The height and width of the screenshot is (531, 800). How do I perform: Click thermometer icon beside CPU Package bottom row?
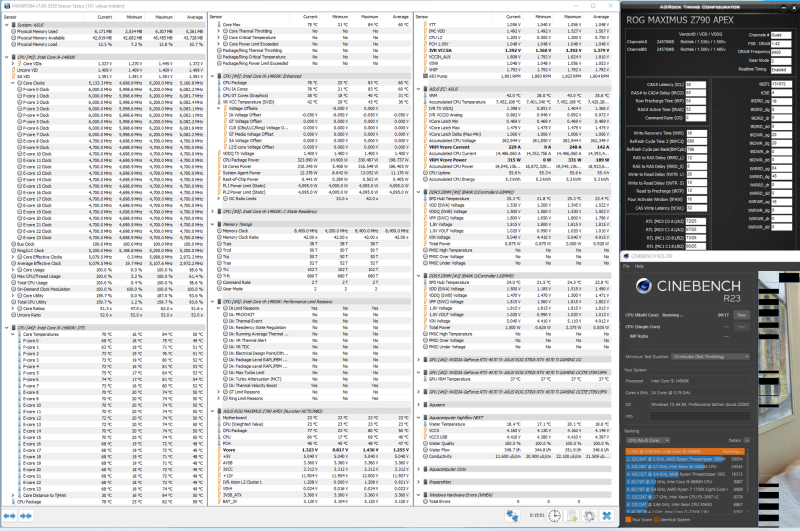pyautogui.click(x=12, y=502)
